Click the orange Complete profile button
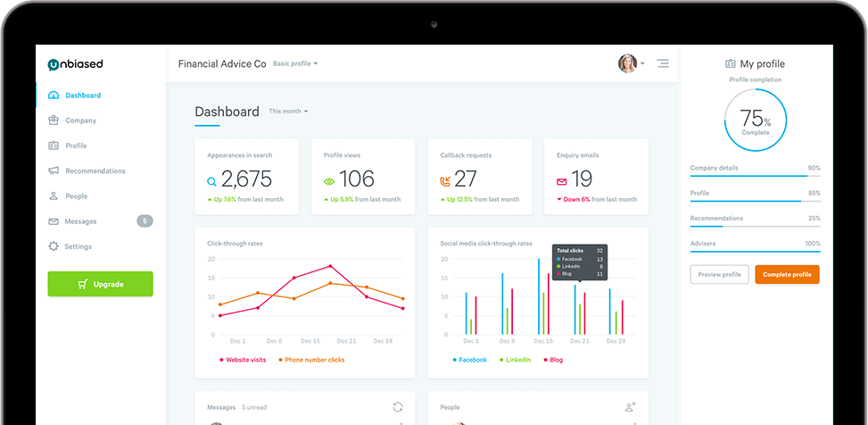 (787, 274)
